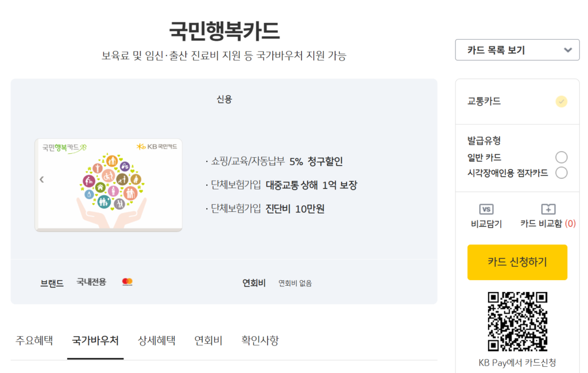Click the yellow check icon beside 교통카드
588x373 pixels.
[x=560, y=101]
